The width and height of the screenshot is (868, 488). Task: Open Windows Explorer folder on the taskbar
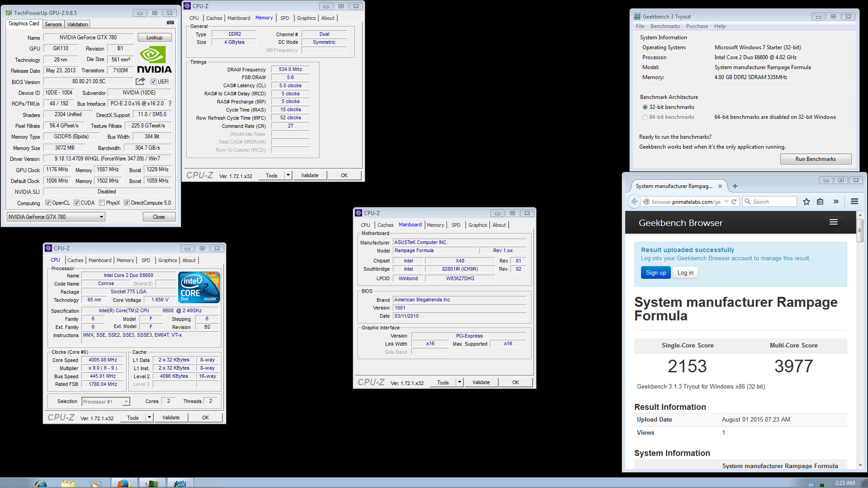click(x=68, y=483)
